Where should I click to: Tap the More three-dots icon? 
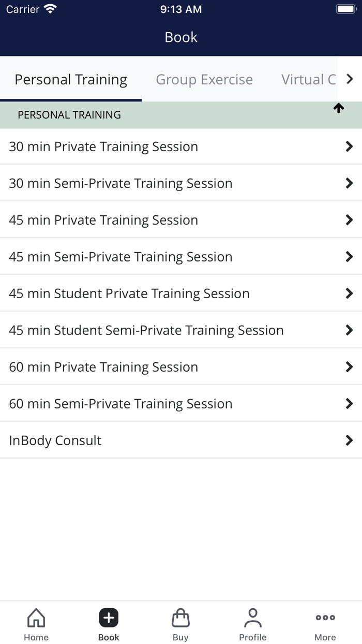325,618
